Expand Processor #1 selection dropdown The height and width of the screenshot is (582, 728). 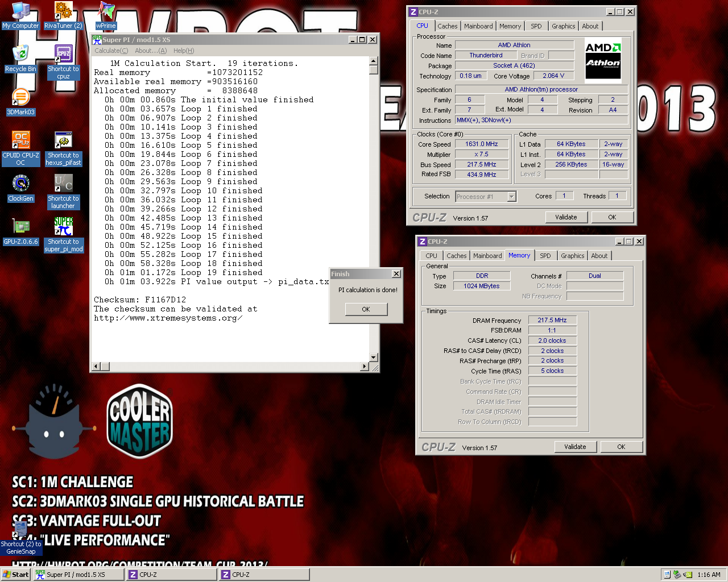(511, 197)
